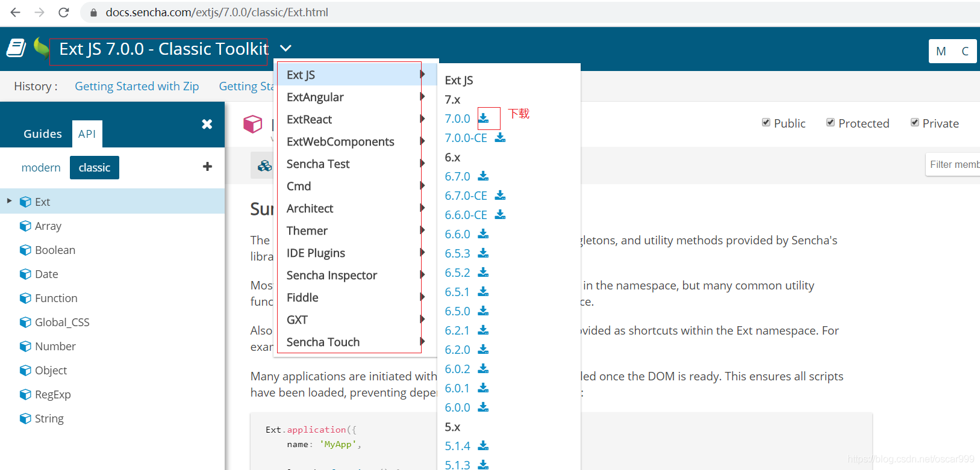The width and height of the screenshot is (980, 470).
Task: Click the browser address bar URL
Action: coord(217,12)
